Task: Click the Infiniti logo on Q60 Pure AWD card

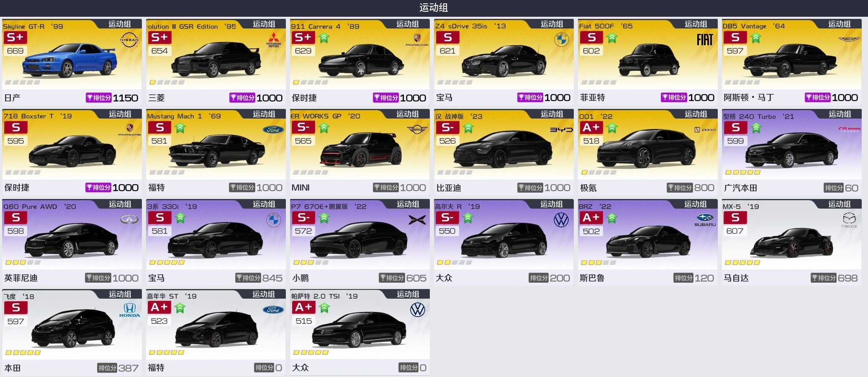Action: [x=129, y=219]
